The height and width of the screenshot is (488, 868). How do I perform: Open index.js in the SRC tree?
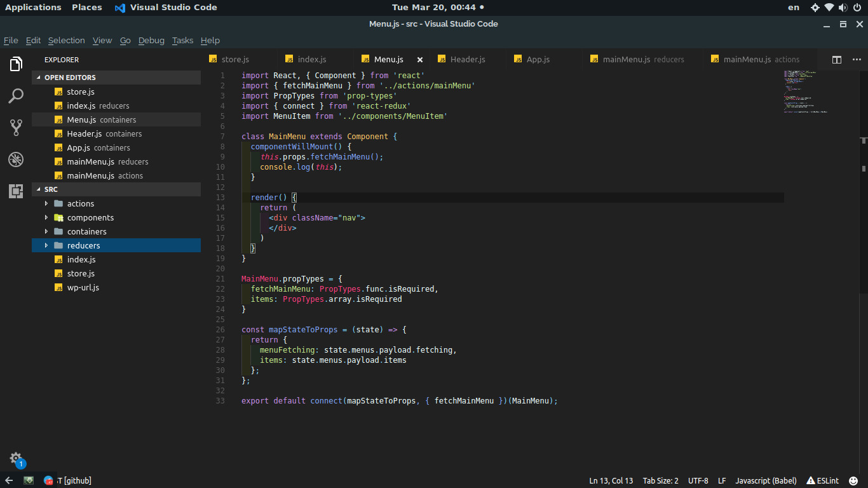pos(116,259)
